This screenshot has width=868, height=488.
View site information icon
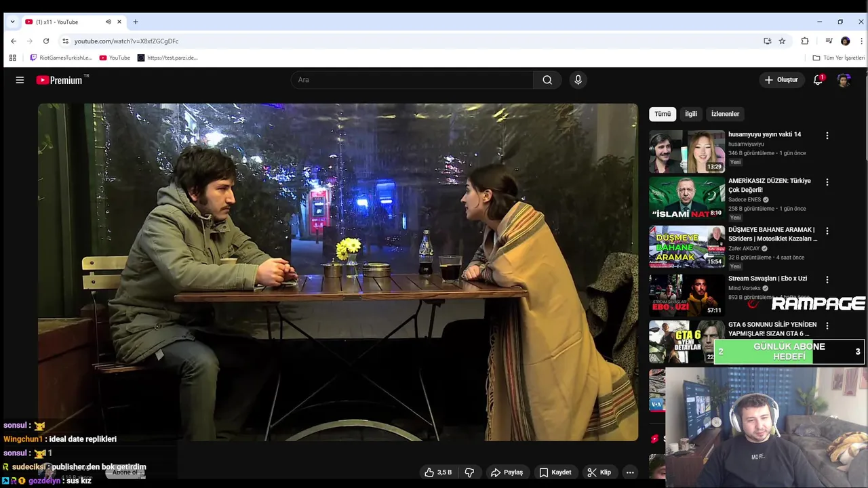click(x=65, y=41)
